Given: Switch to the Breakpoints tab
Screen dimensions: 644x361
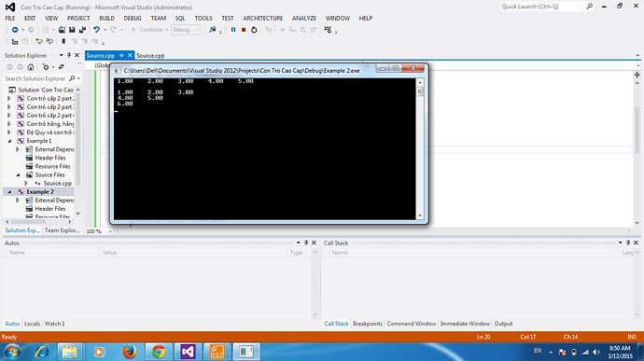Looking at the screenshot, I should pyautogui.click(x=367, y=324).
